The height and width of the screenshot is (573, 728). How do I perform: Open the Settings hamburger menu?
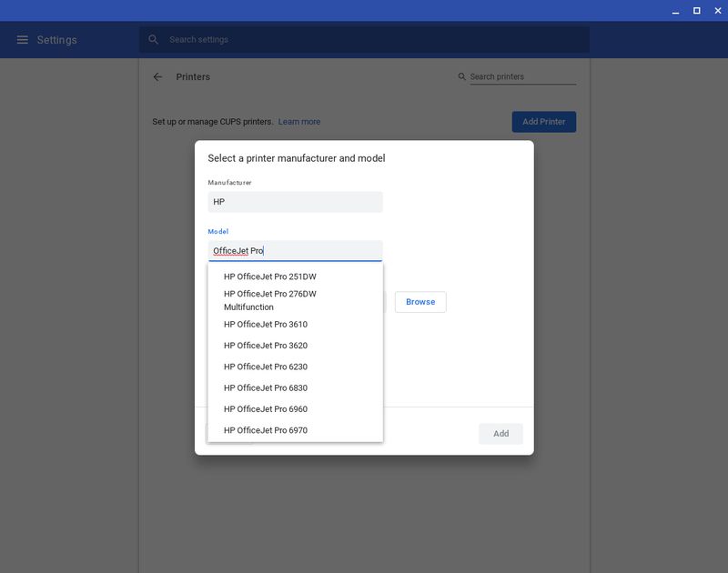pyautogui.click(x=23, y=40)
